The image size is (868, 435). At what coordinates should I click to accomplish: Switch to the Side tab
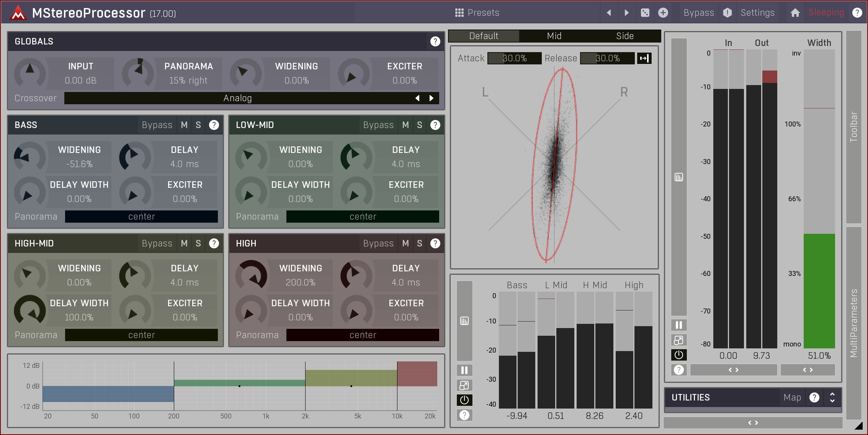tap(625, 36)
